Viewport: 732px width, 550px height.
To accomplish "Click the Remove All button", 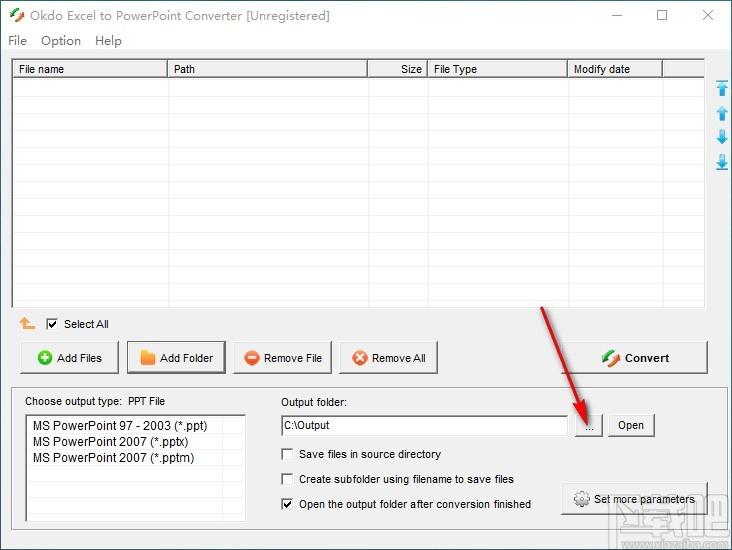I will pos(388,358).
